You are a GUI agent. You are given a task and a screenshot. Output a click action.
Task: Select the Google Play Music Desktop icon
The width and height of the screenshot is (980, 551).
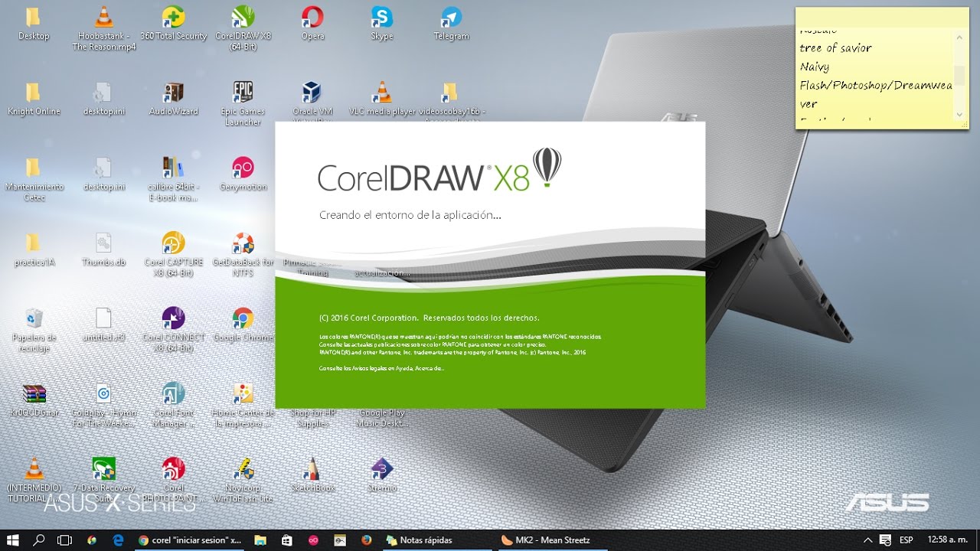pos(382,418)
